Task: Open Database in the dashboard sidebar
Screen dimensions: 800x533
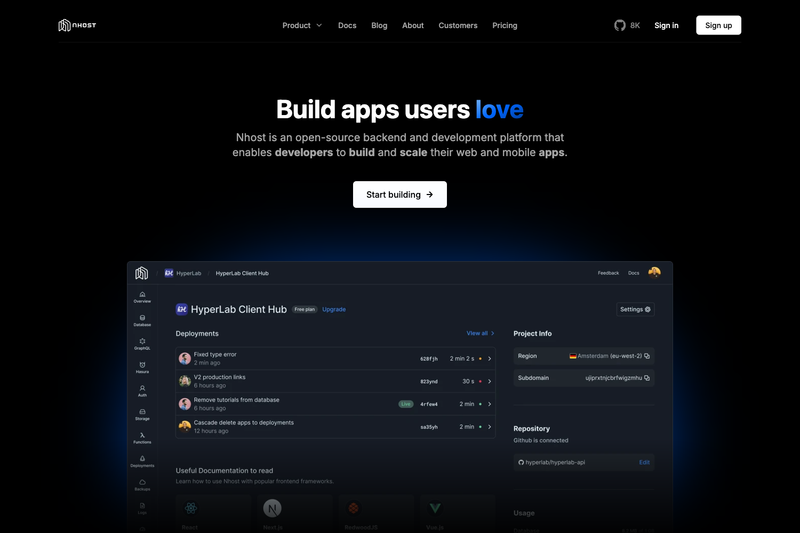Action: point(142,320)
